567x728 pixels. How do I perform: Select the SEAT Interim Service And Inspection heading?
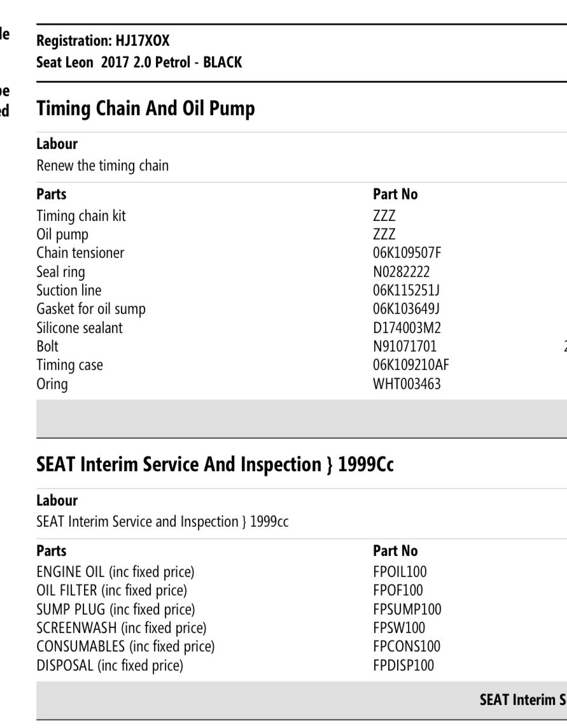(215, 464)
